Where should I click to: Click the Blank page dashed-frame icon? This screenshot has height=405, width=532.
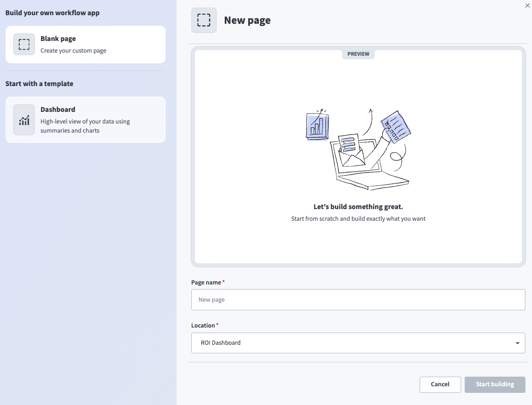[x=24, y=44]
